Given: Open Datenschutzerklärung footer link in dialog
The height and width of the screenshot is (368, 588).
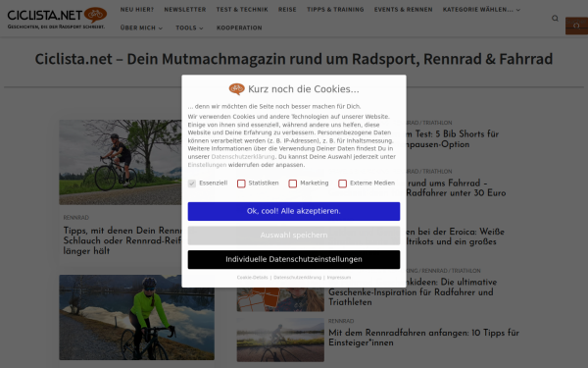Looking at the screenshot, I should [297, 277].
